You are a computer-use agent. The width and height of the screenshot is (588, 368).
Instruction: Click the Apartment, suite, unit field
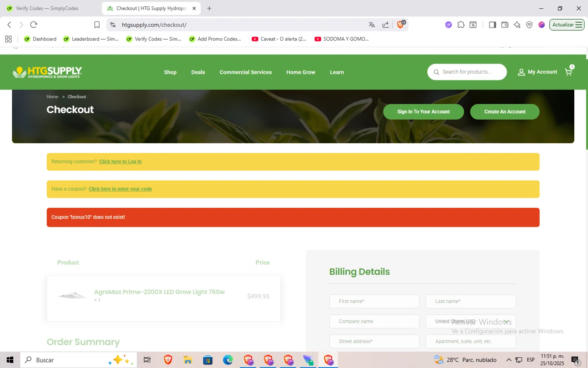click(x=471, y=341)
